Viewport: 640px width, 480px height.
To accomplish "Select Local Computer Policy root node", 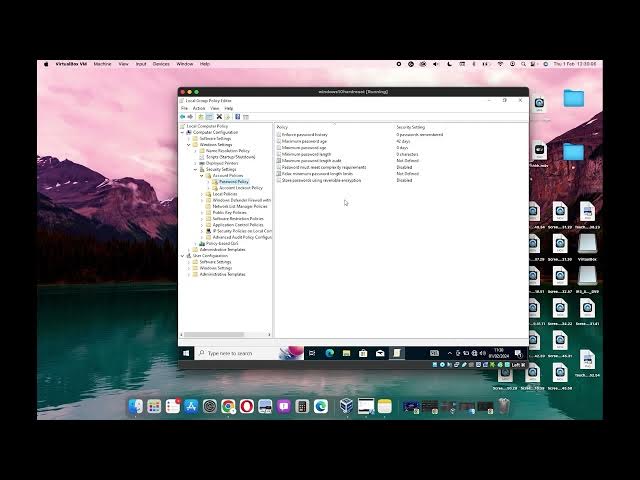I will click(207, 126).
